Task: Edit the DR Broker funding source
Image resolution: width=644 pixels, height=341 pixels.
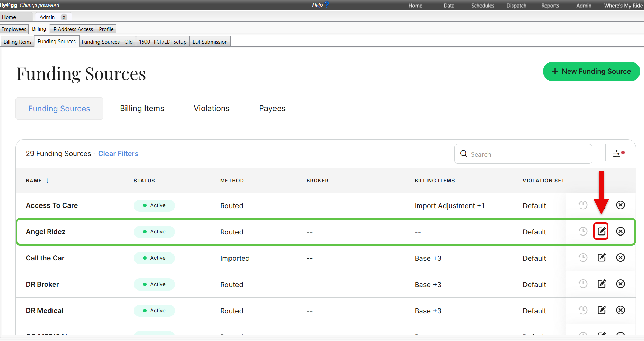Action: pos(601,284)
